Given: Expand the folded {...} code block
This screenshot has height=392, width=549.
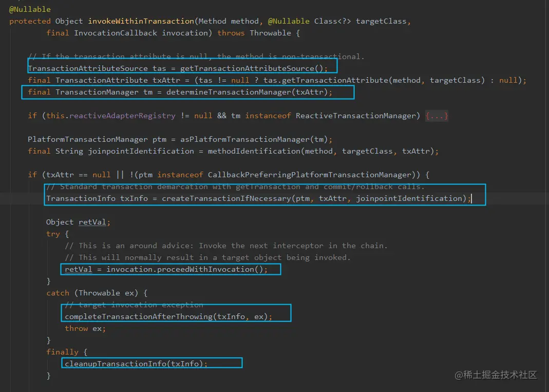Looking at the screenshot, I should (437, 116).
